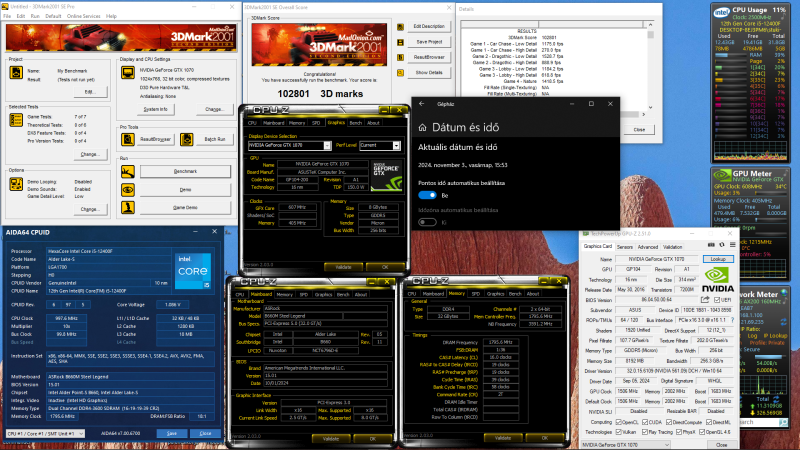800x450 pixels.
Task: Click the eye icon beside Demo
Action: coord(128,189)
